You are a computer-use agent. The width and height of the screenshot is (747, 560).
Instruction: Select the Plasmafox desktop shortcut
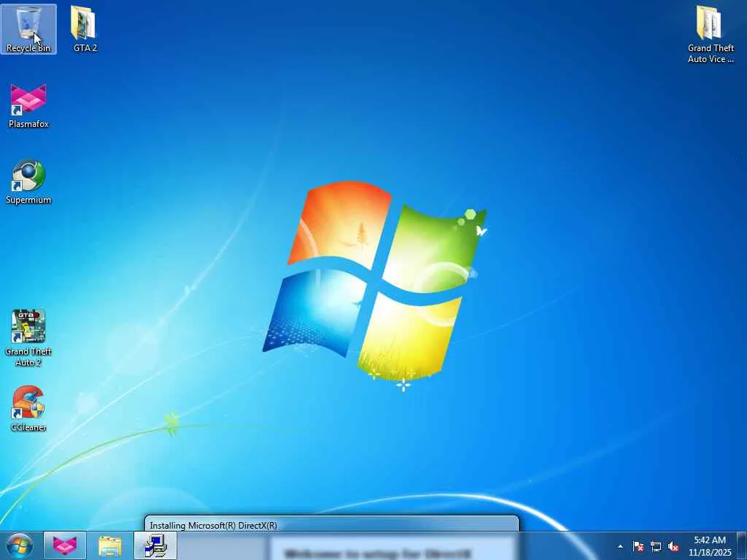click(28, 106)
